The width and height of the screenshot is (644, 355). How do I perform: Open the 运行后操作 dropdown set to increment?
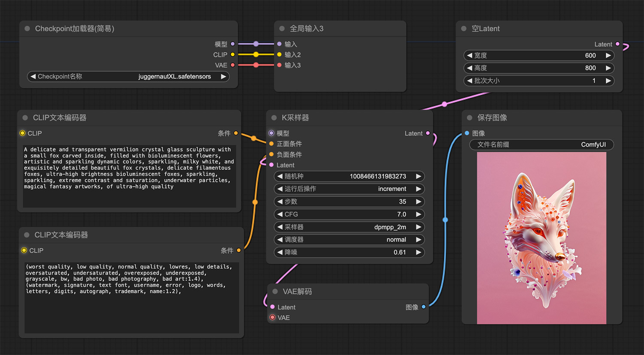point(349,189)
